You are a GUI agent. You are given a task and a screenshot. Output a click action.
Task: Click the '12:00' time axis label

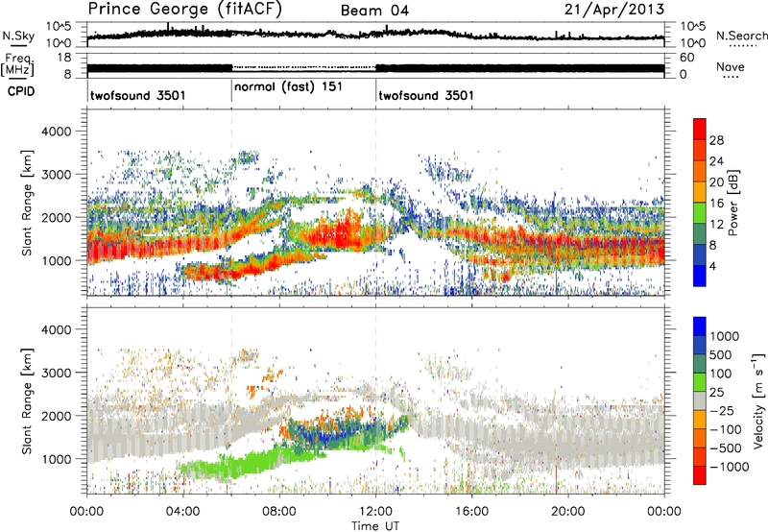[375, 512]
